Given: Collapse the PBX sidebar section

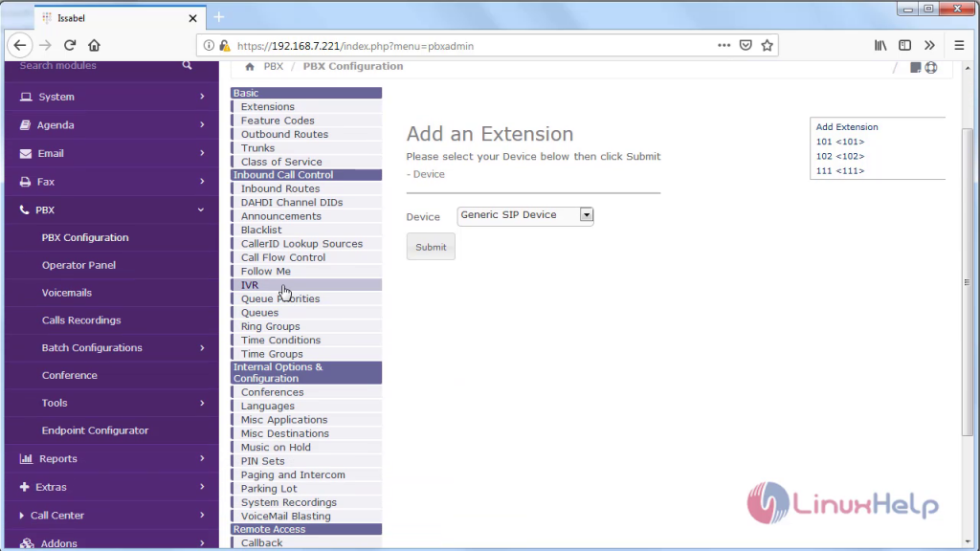Looking at the screenshot, I should (112, 209).
